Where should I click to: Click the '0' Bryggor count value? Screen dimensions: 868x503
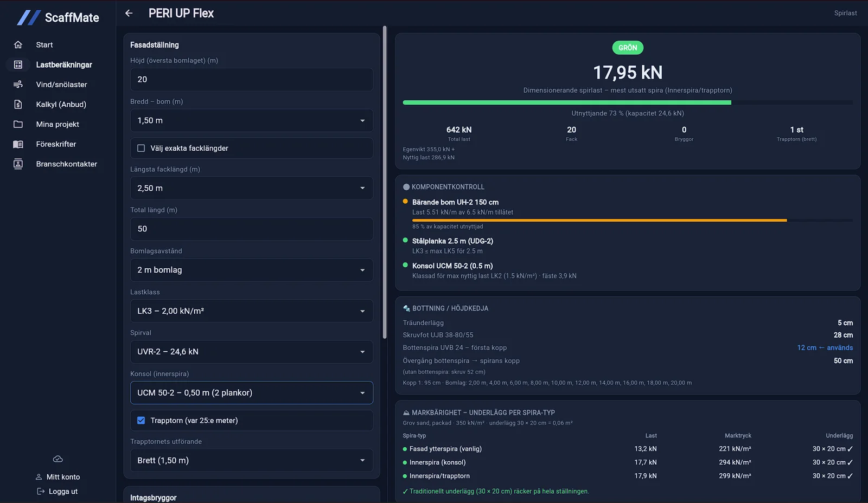point(684,130)
